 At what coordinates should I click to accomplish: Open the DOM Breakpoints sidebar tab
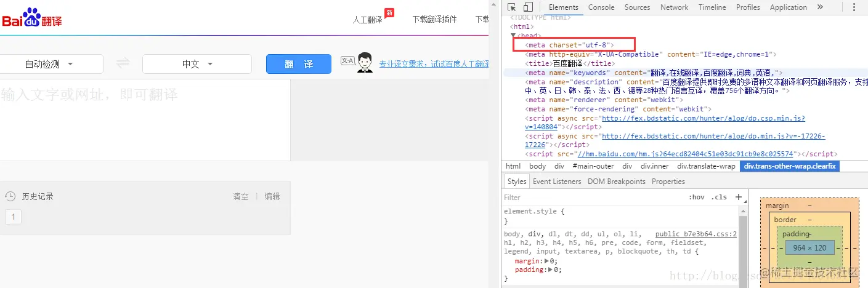(616, 182)
